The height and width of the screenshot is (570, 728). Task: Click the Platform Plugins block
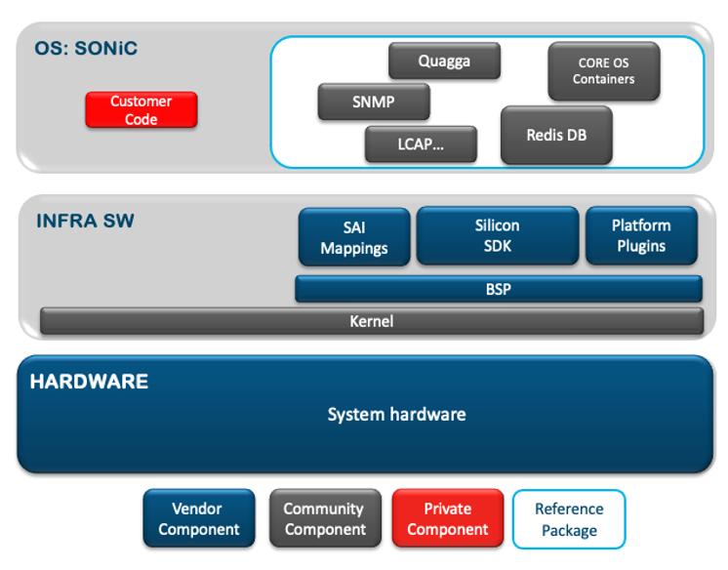(x=641, y=235)
